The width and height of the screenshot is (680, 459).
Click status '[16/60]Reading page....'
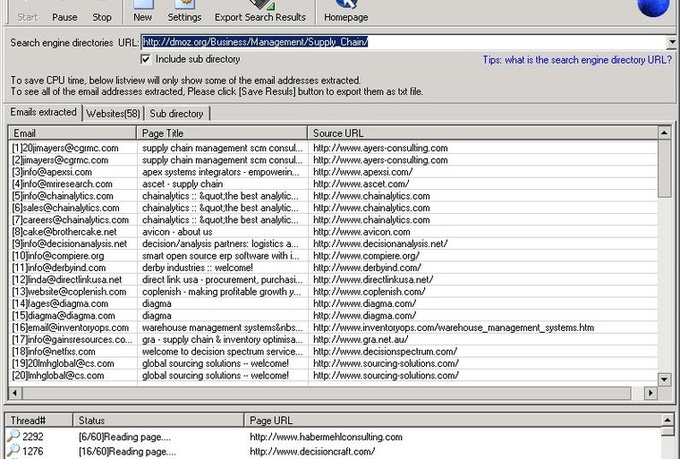[128, 452]
